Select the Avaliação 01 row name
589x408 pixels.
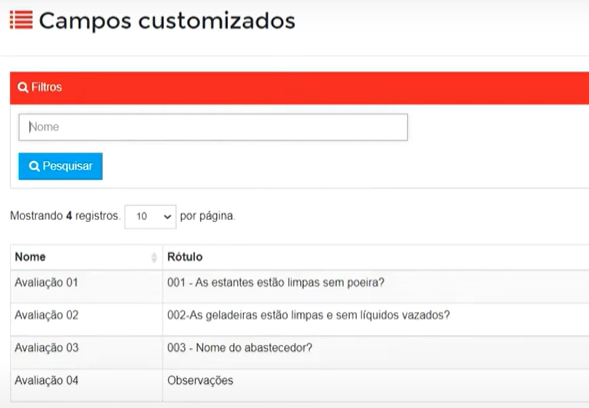coord(46,283)
